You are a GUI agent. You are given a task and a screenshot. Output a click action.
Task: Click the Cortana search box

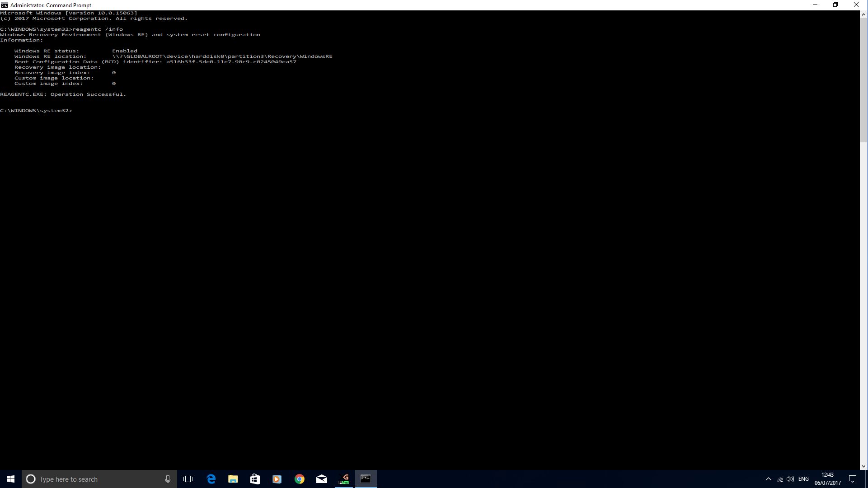pos(99,479)
